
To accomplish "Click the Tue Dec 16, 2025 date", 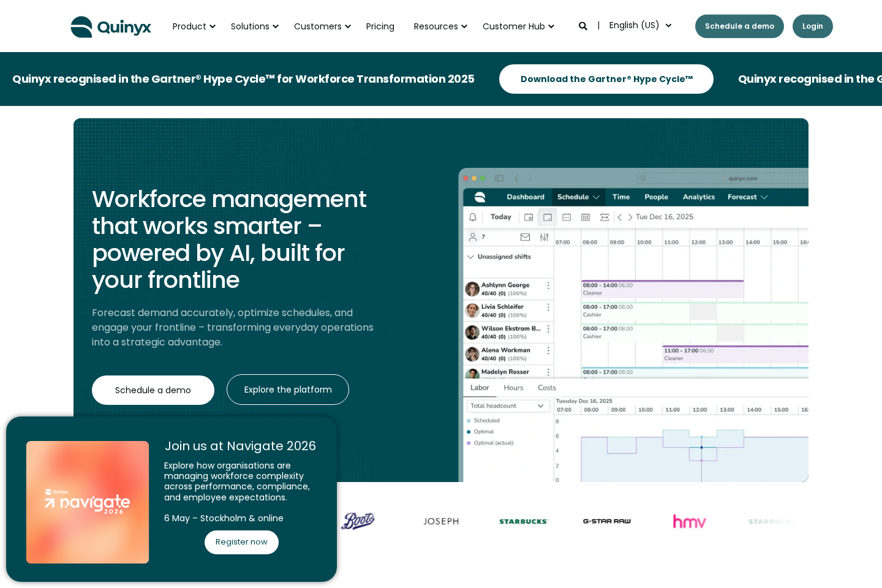I will click(665, 217).
